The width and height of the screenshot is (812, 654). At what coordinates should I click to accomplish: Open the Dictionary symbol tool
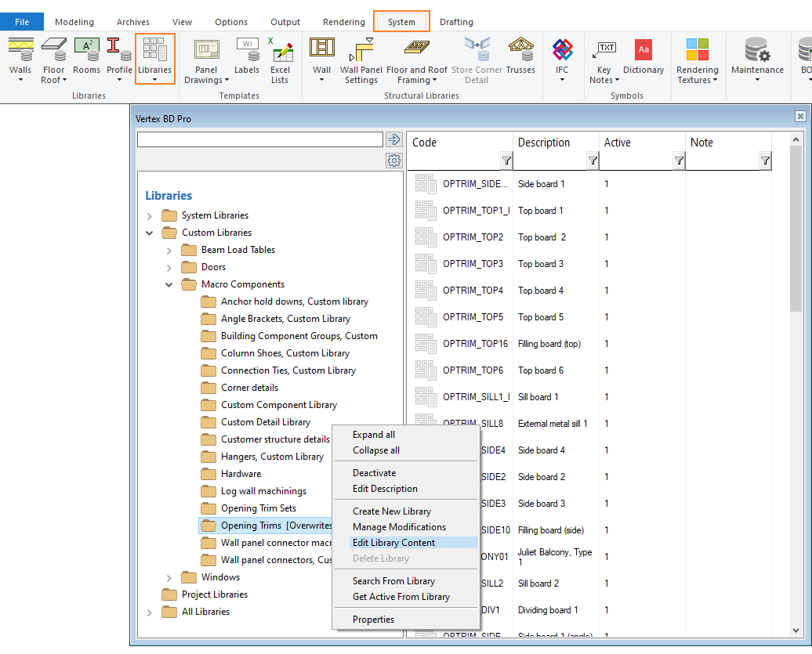click(x=643, y=60)
